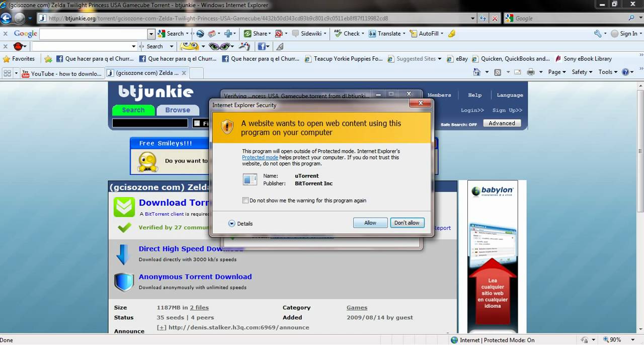Click the Language link in btjunkie header
Image resolution: width=644 pixels, height=345 pixels.
click(510, 95)
